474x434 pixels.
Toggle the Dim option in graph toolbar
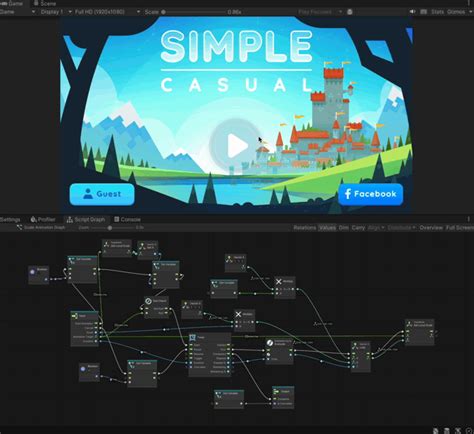[344, 228]
